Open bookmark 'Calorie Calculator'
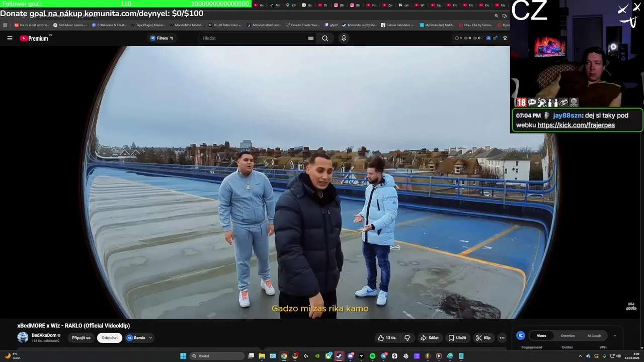Viewport: 644px width, 362px height. (x=397, y=25)
